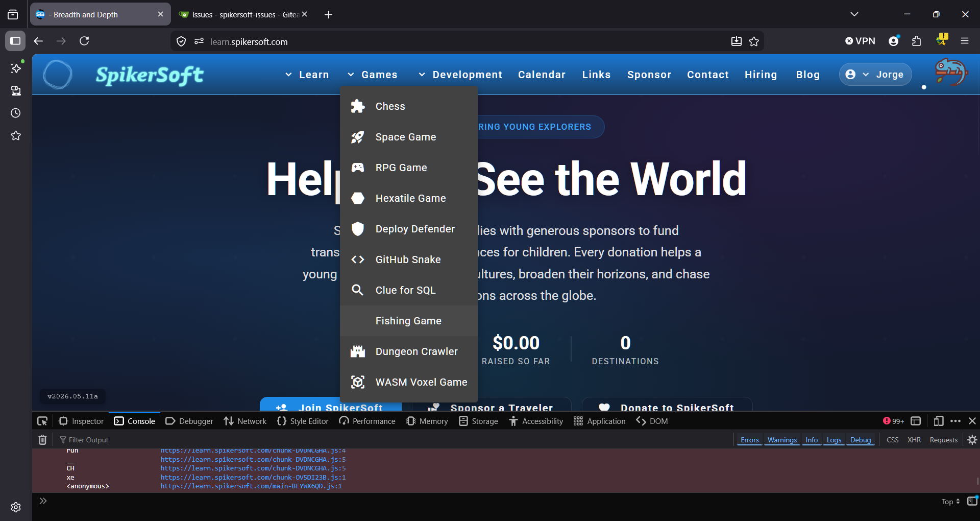The image size is (980, 521).
Task: Select Space Game from the Games menu
Action: tap(409, 137)
